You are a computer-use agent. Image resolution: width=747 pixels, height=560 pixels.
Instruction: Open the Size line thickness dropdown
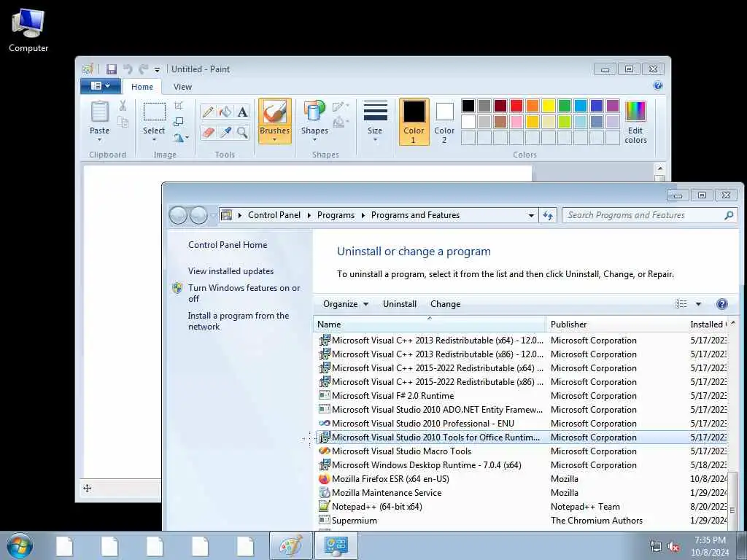pos(375,122)
